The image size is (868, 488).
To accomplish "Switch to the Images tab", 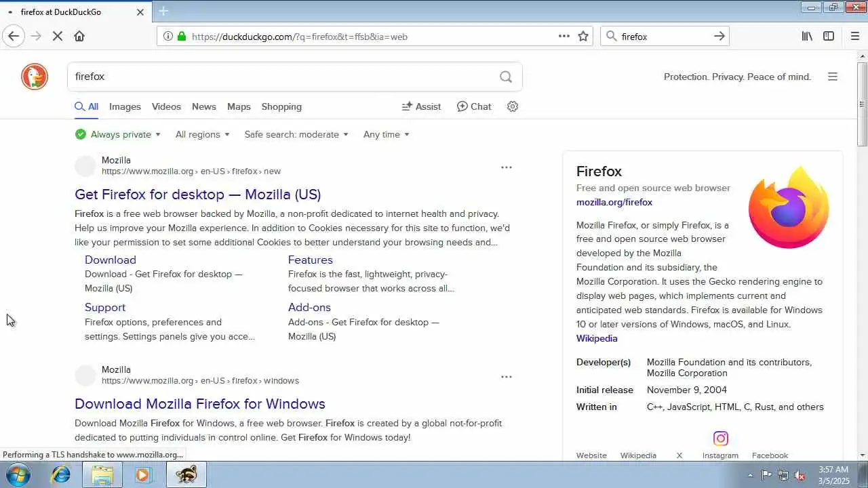I will click(x=125, y=106).
